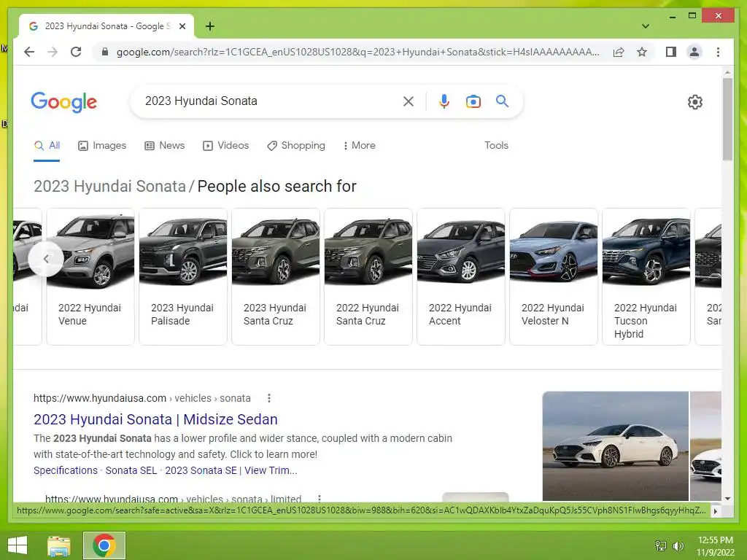Viewport: 747px width, 560px height.
Task: Search by image with camera icon
Action: [x=473, y=101]
